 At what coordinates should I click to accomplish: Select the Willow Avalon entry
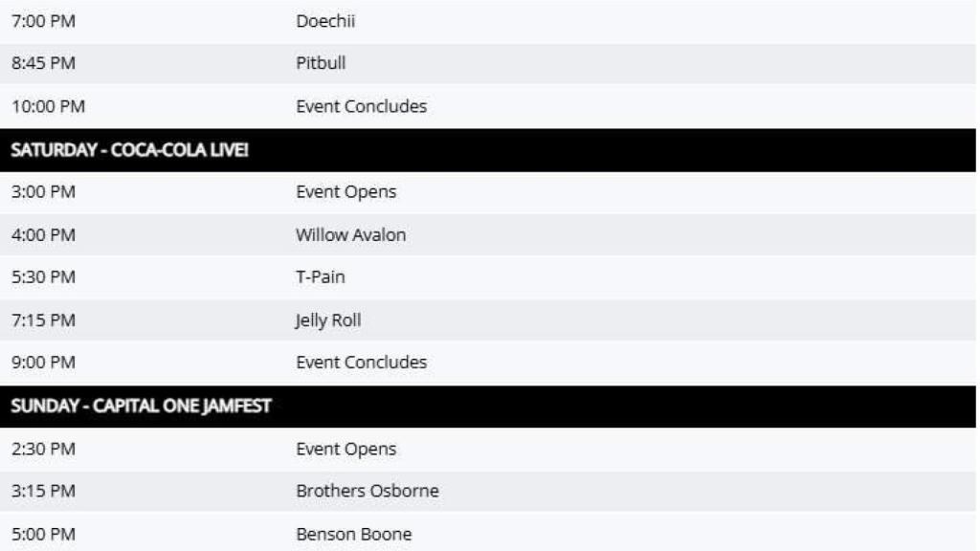coord(350,234)
